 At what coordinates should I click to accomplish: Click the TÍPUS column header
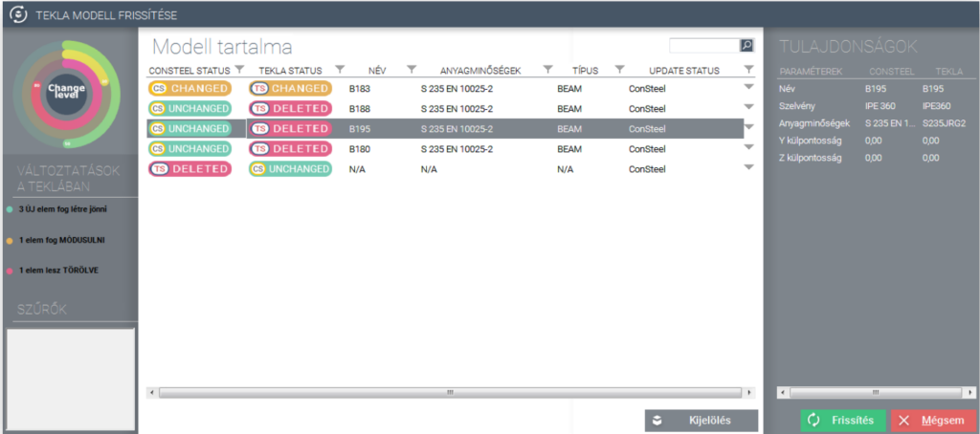pyautogui.click(x=585, y=71)
